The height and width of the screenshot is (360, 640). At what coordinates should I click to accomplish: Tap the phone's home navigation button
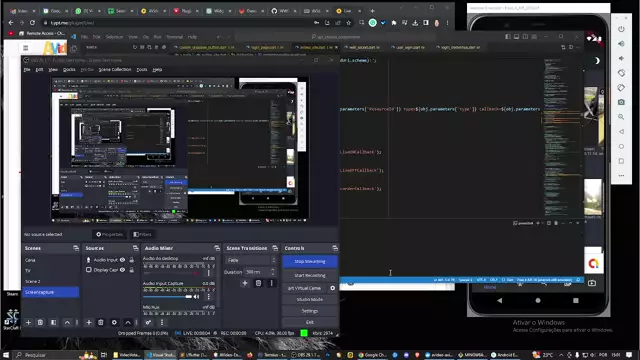coord(538,300)
